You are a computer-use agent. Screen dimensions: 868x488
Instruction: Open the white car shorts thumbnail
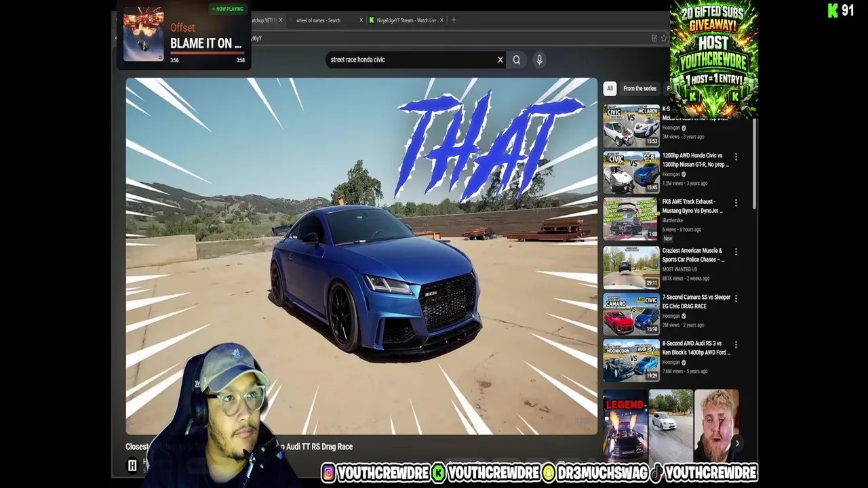point(671,426)
